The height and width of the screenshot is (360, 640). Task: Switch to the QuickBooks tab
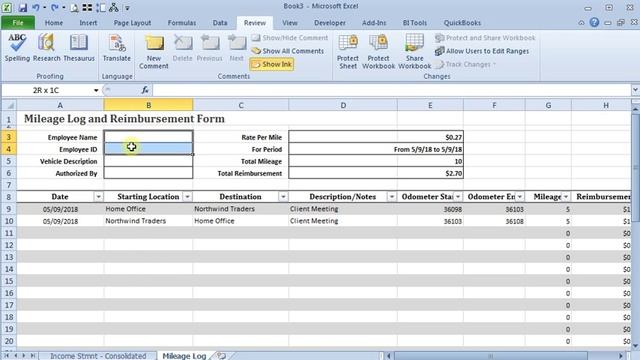[x=462, y=23]
